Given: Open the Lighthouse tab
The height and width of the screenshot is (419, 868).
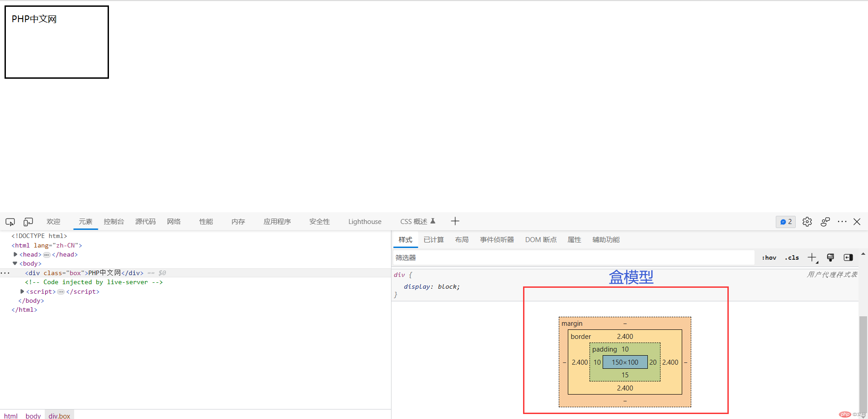Looking at the screenshot, I should click(x=365, y=222).
